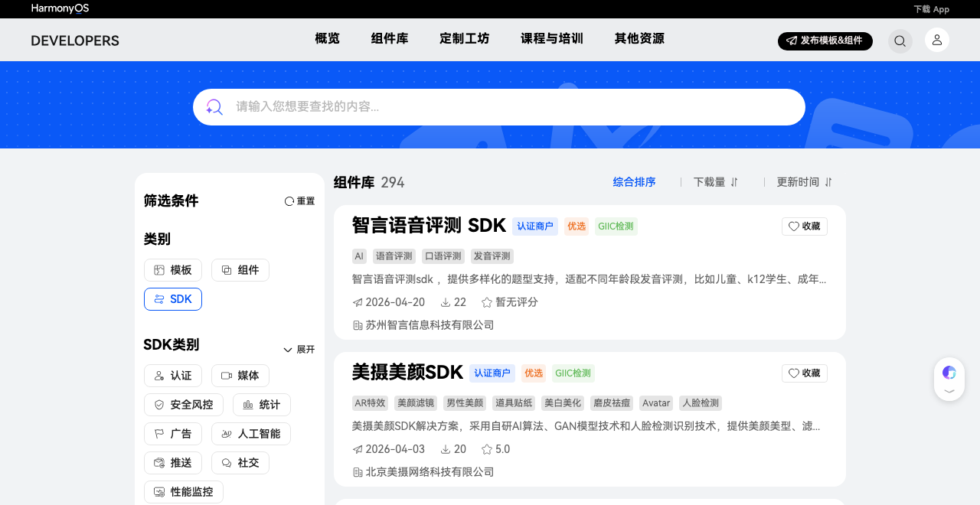Select the 模板 category filter

[173, 270]
